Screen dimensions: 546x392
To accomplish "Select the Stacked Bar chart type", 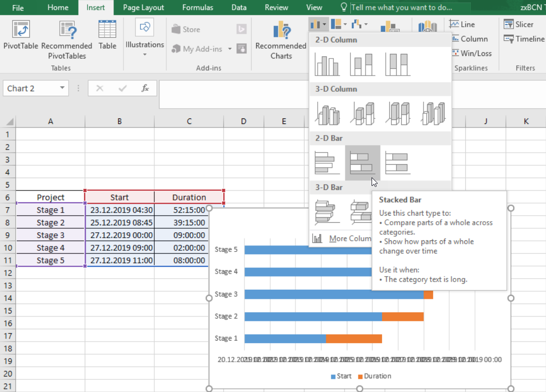I will (x=362, y=163).
